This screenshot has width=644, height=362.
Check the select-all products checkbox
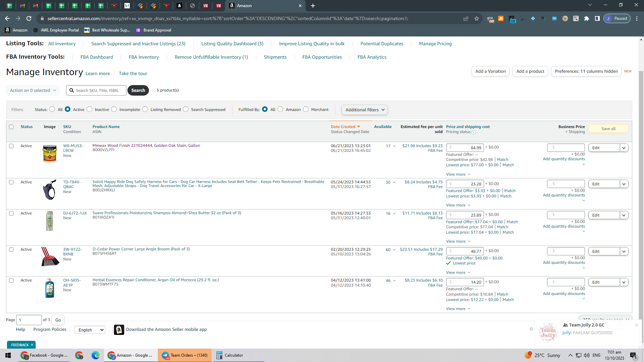[x=11, y=127]
